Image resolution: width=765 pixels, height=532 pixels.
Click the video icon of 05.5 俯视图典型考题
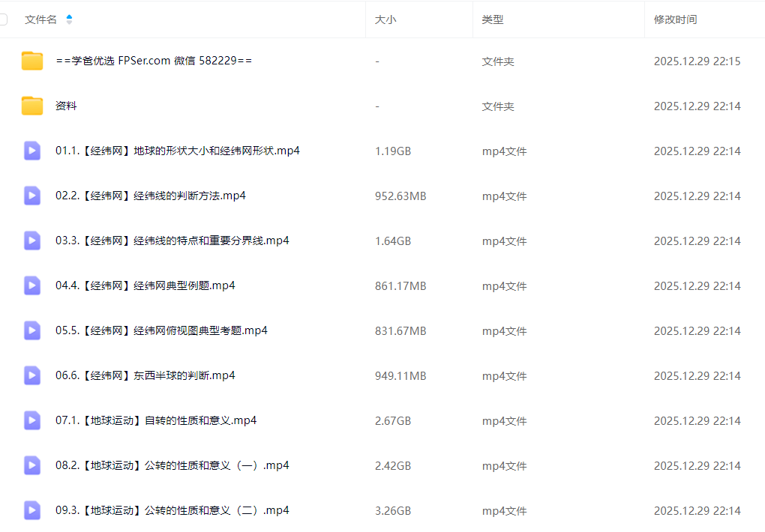(31, 330)
